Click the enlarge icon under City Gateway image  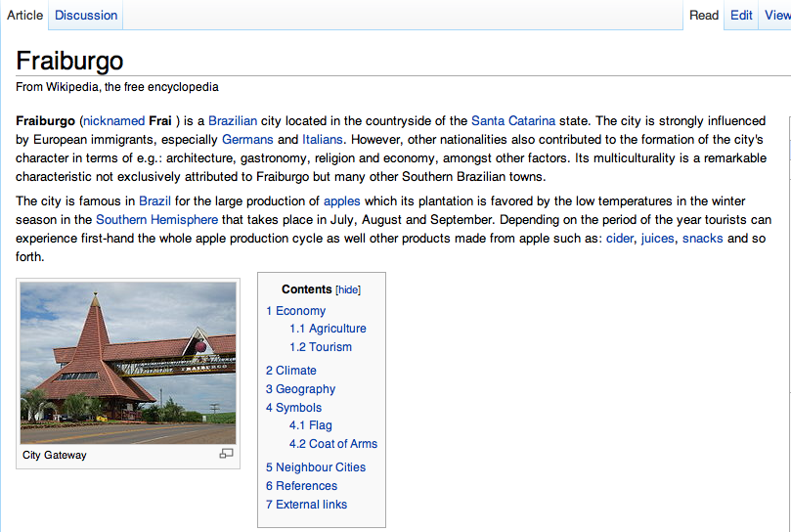click(x=226, y=453)
